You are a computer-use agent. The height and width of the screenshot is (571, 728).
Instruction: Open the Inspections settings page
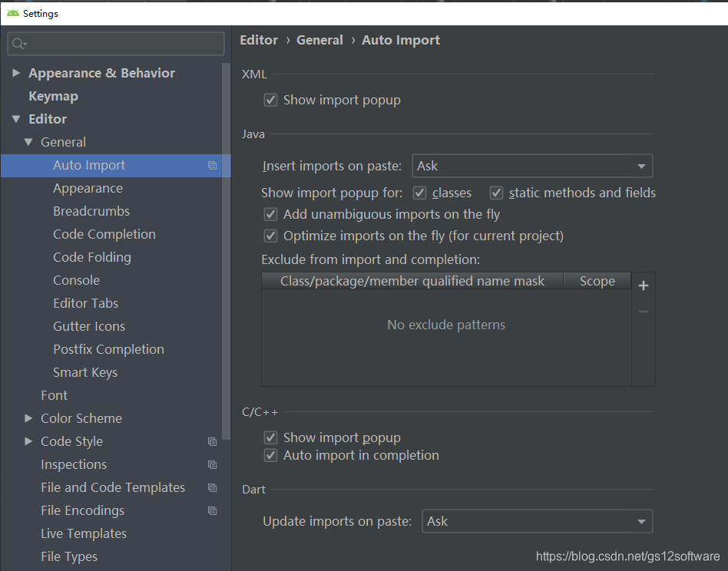pos(74,464)
